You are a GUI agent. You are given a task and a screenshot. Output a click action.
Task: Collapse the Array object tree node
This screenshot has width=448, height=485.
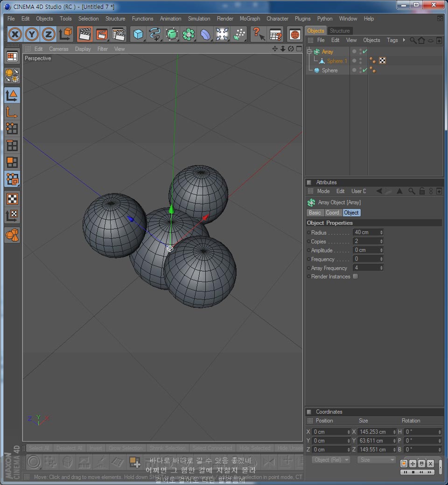point(309,51)
